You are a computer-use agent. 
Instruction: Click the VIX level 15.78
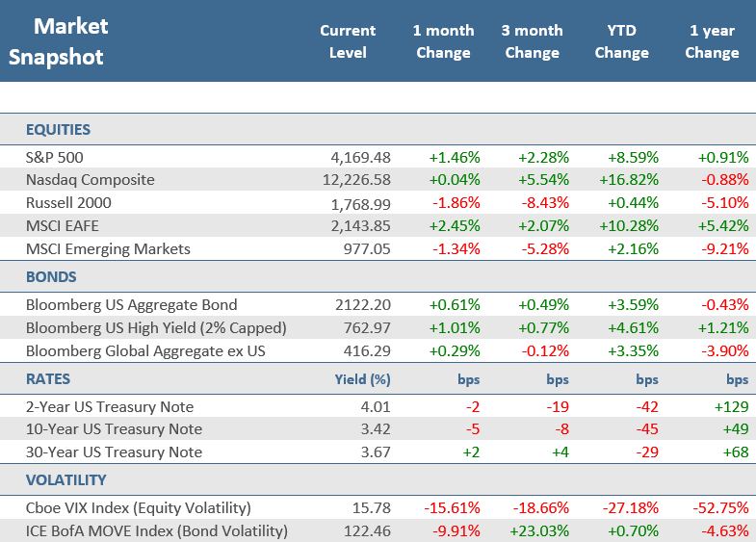coord(371,508)
